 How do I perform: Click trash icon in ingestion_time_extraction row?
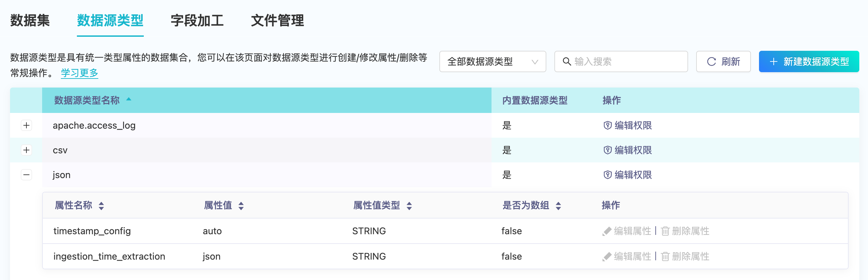coord(665,257)
